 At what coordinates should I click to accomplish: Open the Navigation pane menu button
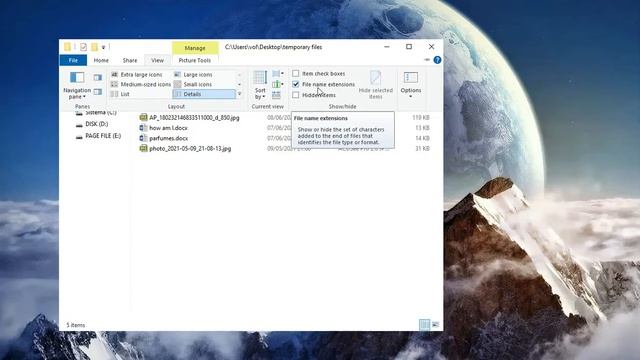(77, 85)
